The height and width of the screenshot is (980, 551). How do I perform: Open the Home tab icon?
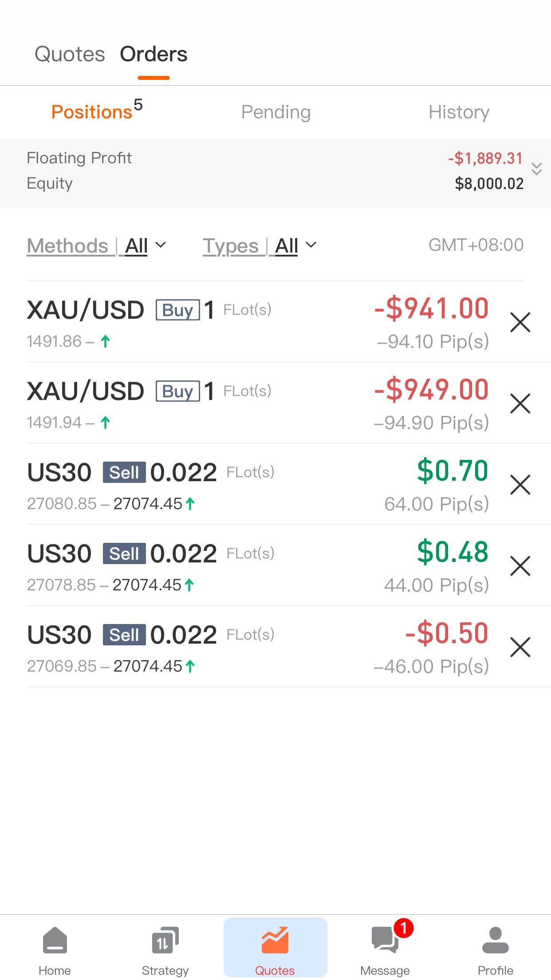[55, 940]
